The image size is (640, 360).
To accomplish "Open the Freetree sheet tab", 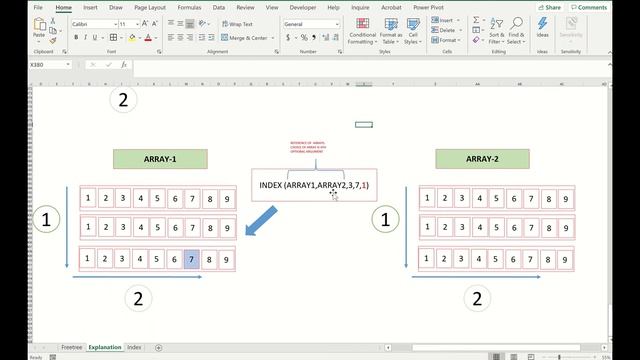I will tap(72, 347).
